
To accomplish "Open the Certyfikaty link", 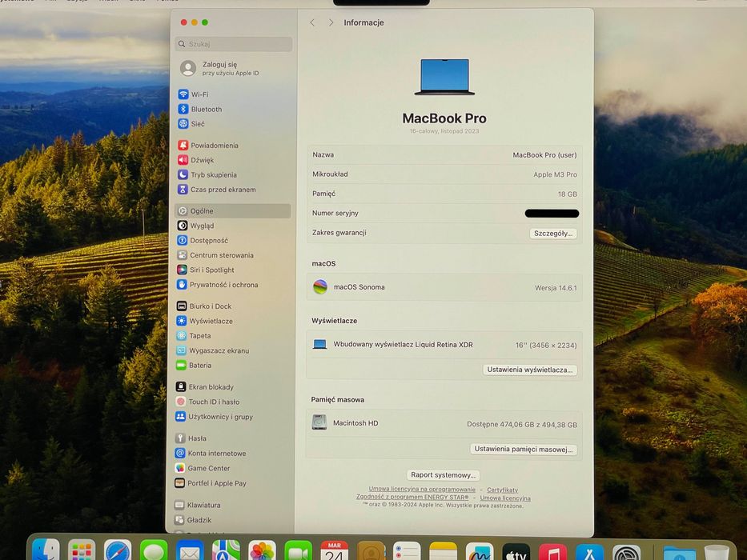I will click(502, 490).
